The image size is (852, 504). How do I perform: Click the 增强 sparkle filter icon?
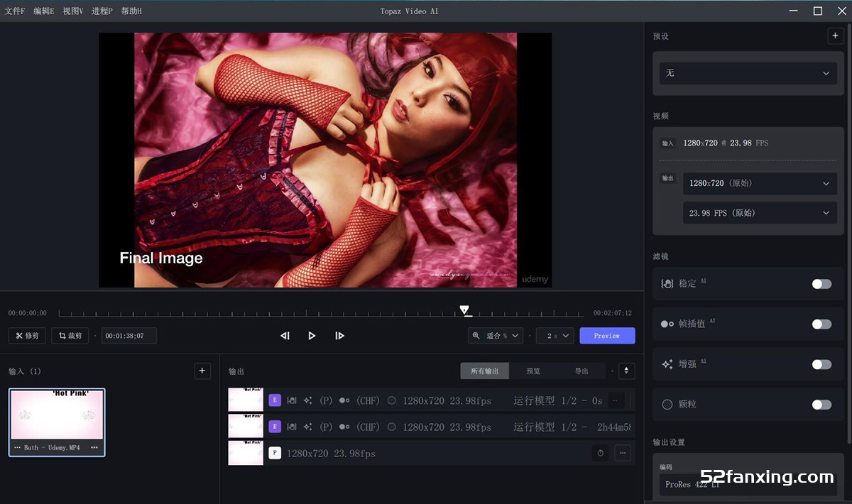coord(667,364)
